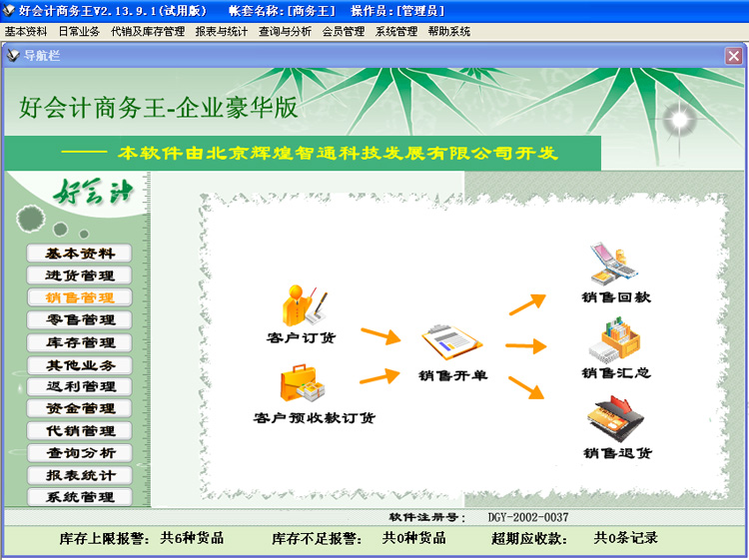
Task: Select the 查询分析 sidebar button
Action: [x=79, y=452]
